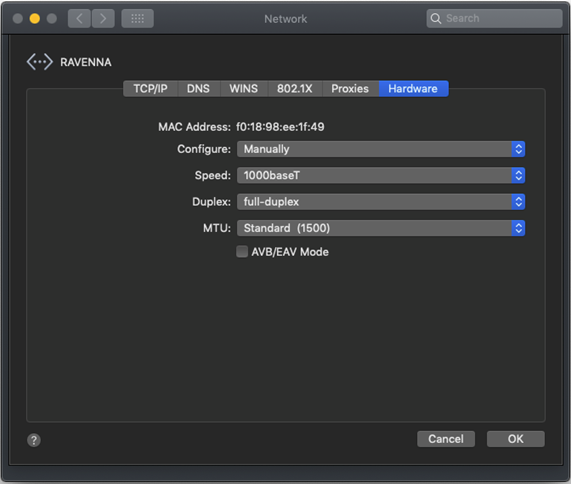The image size is (571, 484).
Task: Open the MTU dropdown showing Standard (1500)
Action: click(x=381, y=228)
